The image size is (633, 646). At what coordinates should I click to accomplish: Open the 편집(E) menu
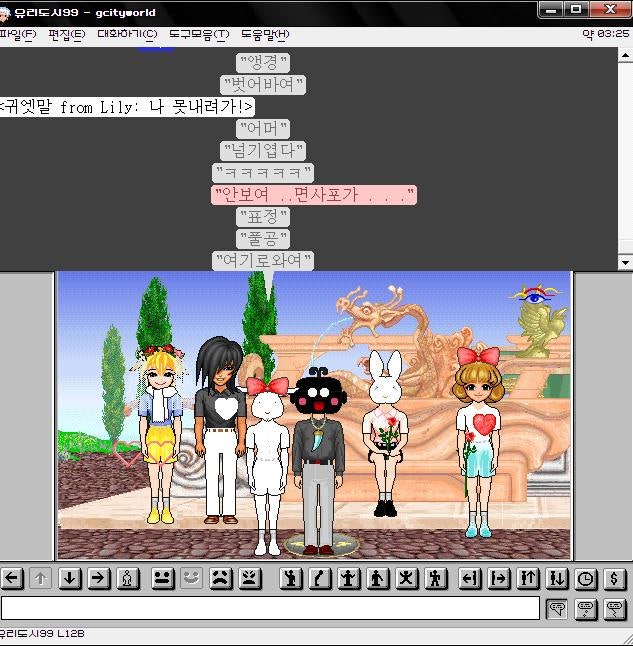(66, 34)
